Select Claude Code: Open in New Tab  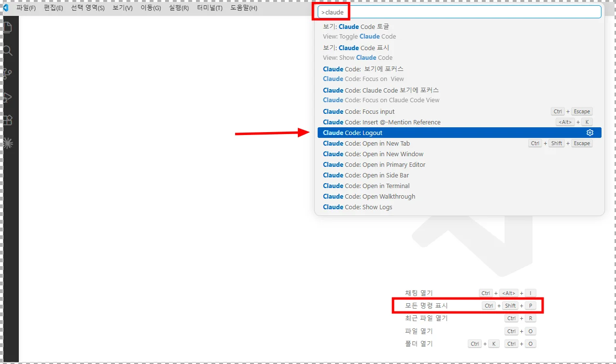coord(459,143)
